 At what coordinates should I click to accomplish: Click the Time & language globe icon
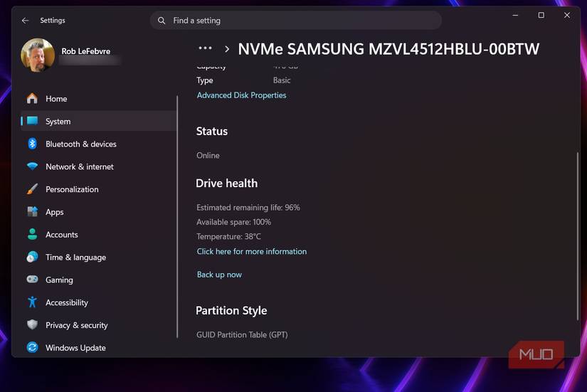[32, 257]
